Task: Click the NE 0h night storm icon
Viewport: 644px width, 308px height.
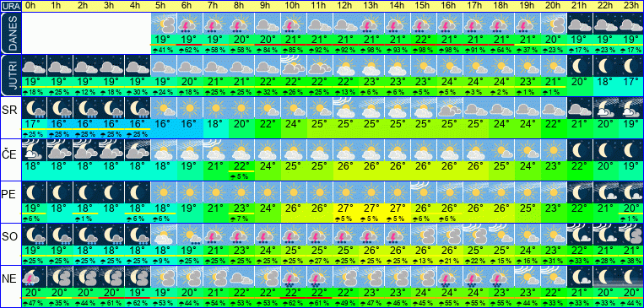Action: pos(34,277)
